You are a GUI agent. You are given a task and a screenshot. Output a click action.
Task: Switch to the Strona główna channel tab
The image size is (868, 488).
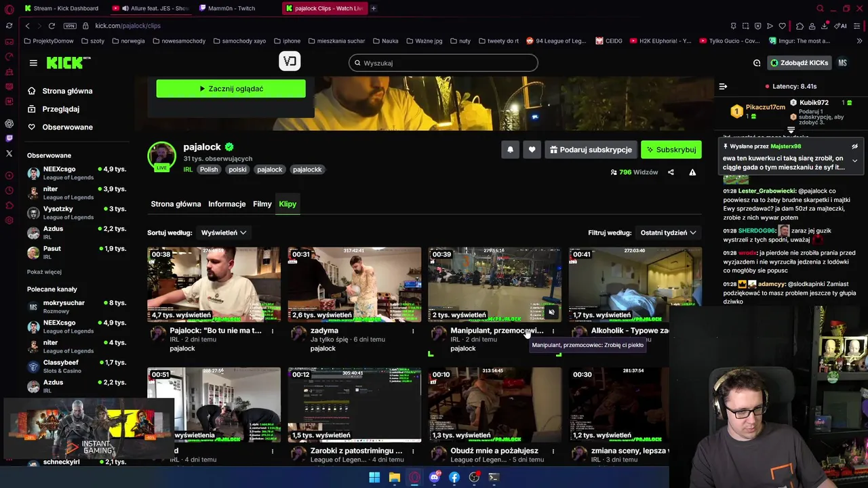pyautogui.click(x=176, y=204)
